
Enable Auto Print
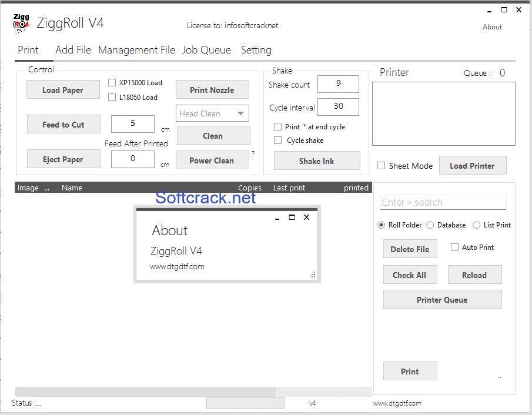454,247
